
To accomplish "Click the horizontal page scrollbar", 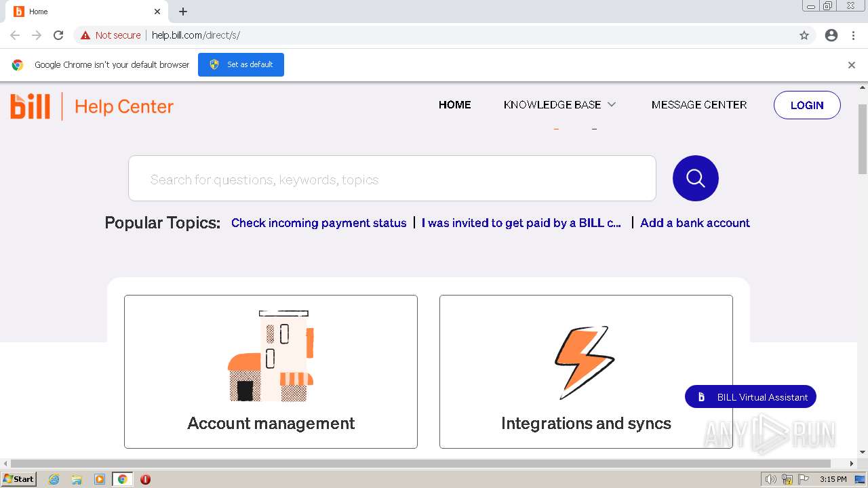I will click(420, 464).
